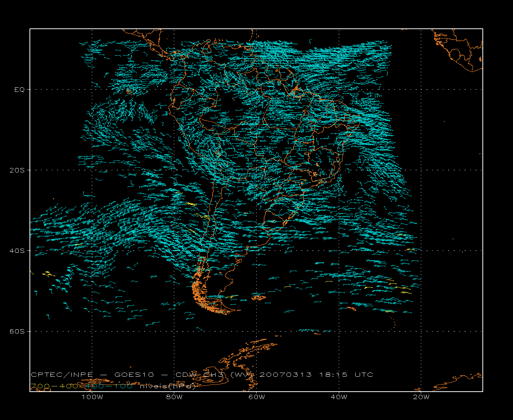Click the GOES10 satellite name in caption

135,375
